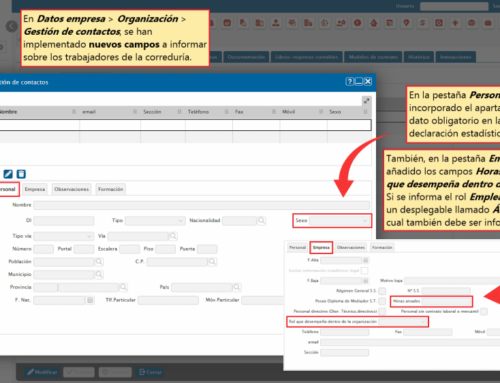The width and height of the screenshot is (500, 383).
Task: Click into the DI field
Action: (64, 221)
